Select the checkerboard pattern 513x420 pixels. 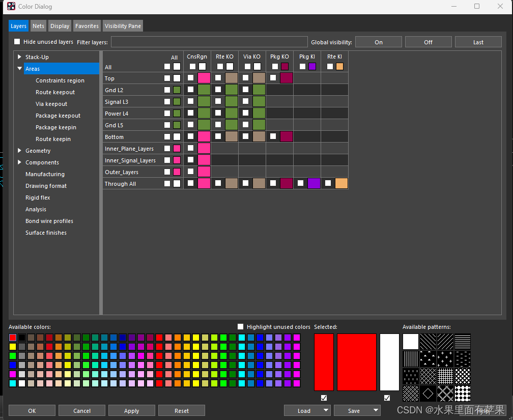point(463,394)
